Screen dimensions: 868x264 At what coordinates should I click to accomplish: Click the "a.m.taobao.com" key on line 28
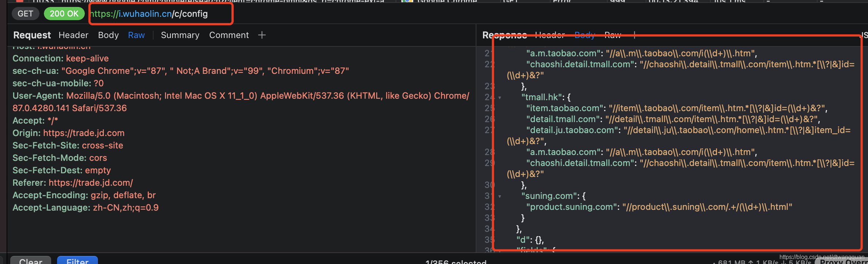click(563, 152)
